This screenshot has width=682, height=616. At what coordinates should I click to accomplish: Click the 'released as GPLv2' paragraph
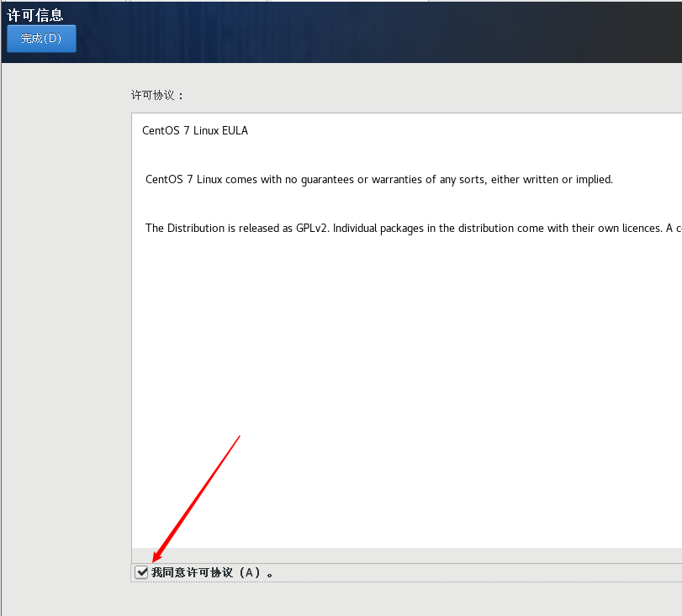pyautogui.click(x=413, y=229)
